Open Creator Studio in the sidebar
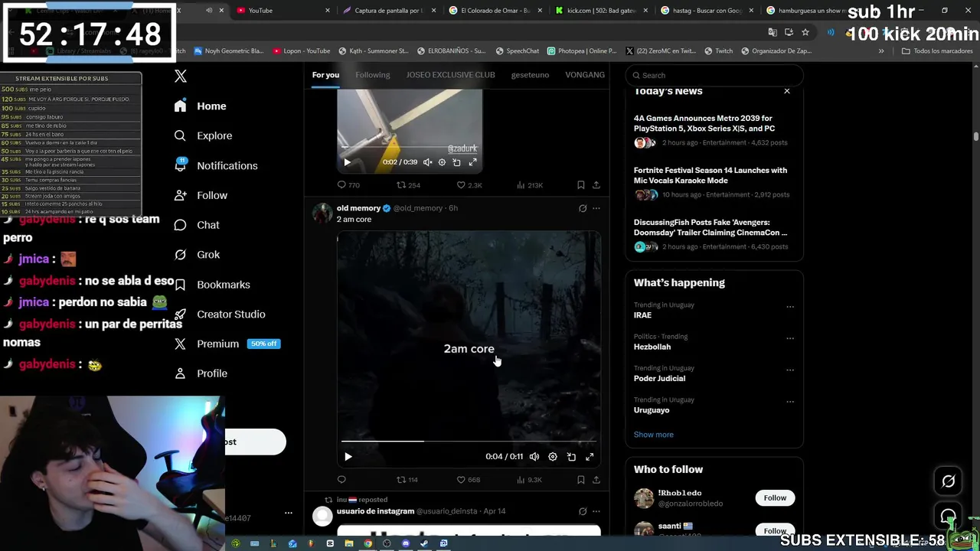Image resolution: width=980 pixels, height=551 pixels. pyautogui.click(x=219, y=315)
